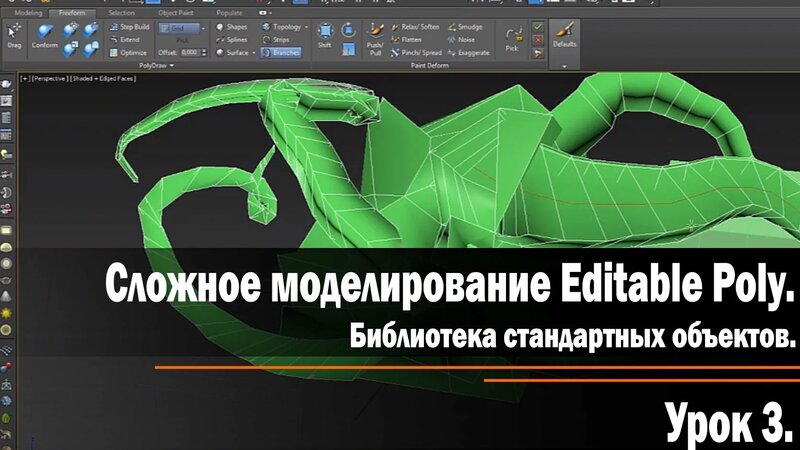Choose the Extend tool
The width and height of the screenshot is (800, 450).
(125, 39)
